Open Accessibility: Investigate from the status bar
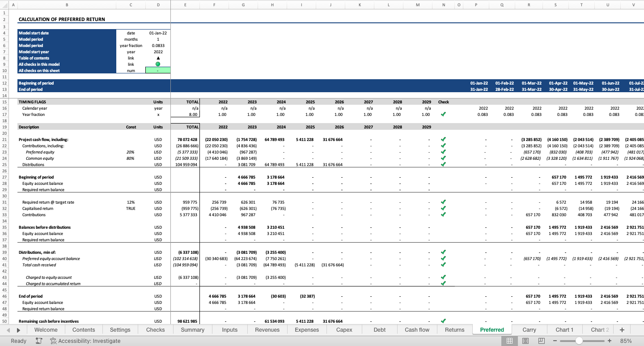The height and width of the screenshot is (346, 644). [x=85, y=341]
